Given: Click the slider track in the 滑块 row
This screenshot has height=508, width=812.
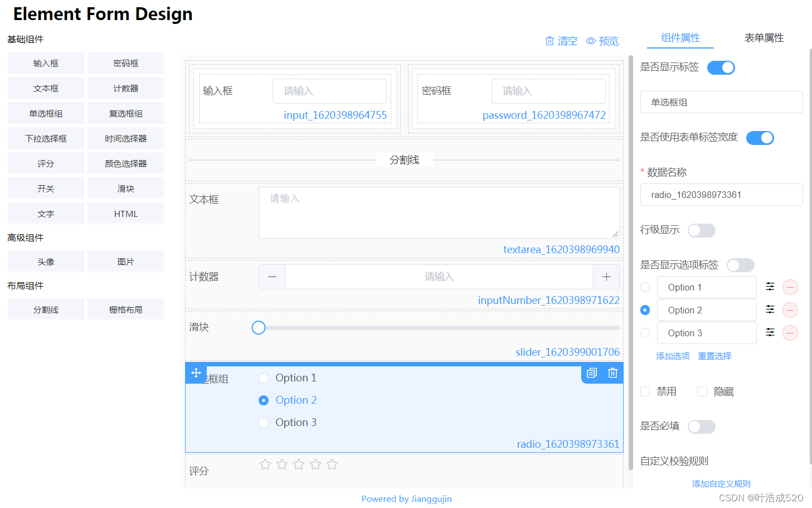Looking at the screenshot, I should (439, 328).
